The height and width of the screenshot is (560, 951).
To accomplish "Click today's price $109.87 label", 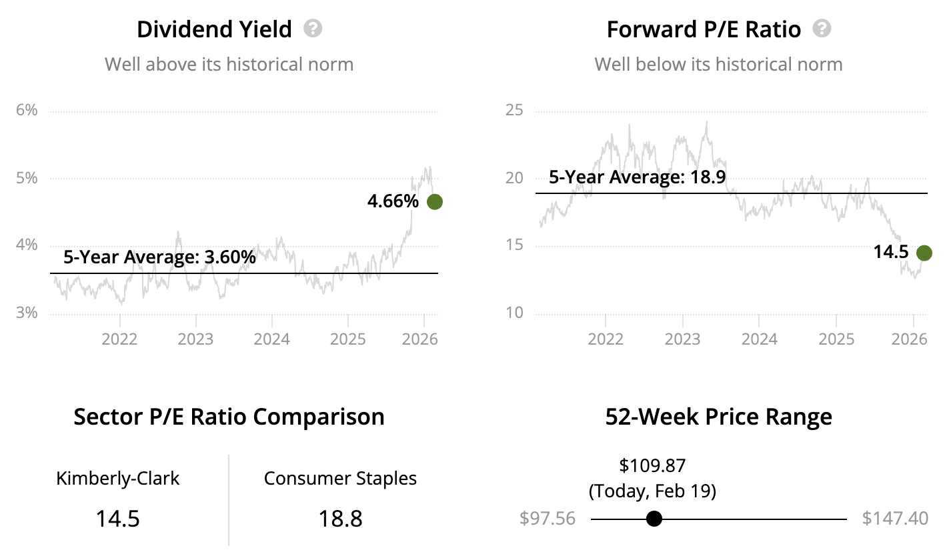I will 652,465.
